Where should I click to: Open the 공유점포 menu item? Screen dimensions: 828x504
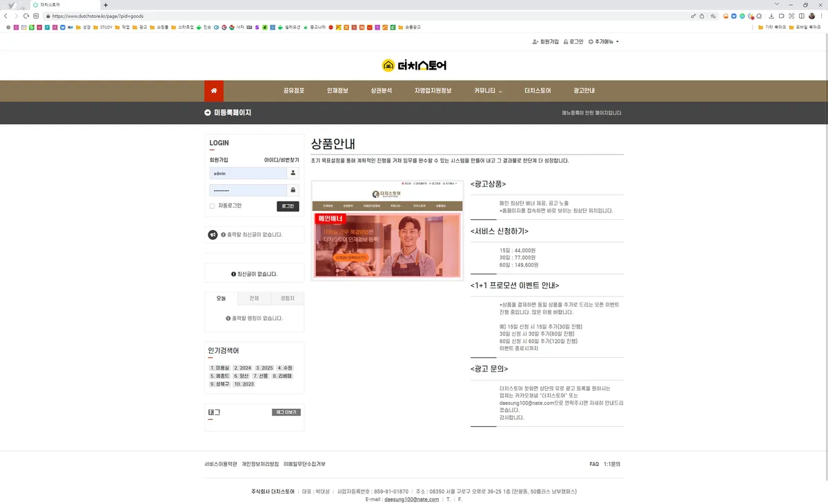coord(294,91)
